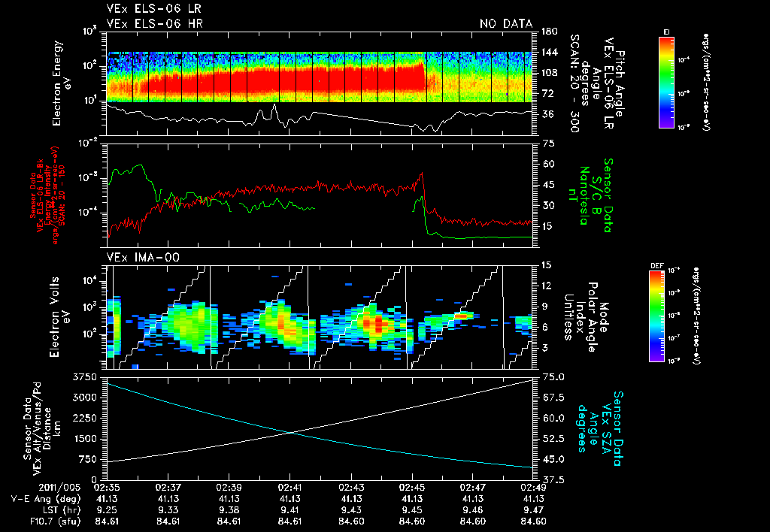The image size is (770, 532).
Task: Click the LST value 9.38
Action: (229, 510)
